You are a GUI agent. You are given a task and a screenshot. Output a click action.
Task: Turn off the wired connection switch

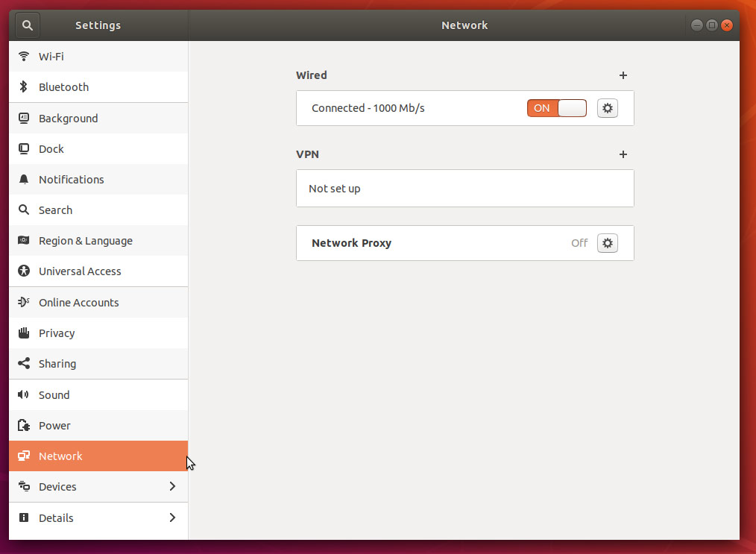(x=557, y=108)
